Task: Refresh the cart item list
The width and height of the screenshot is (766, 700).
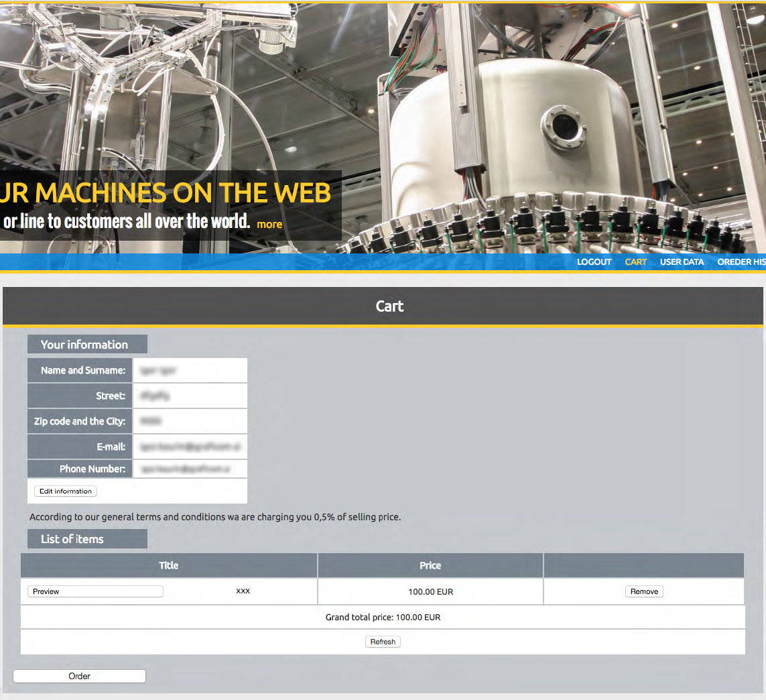Action: pos(383,642)
